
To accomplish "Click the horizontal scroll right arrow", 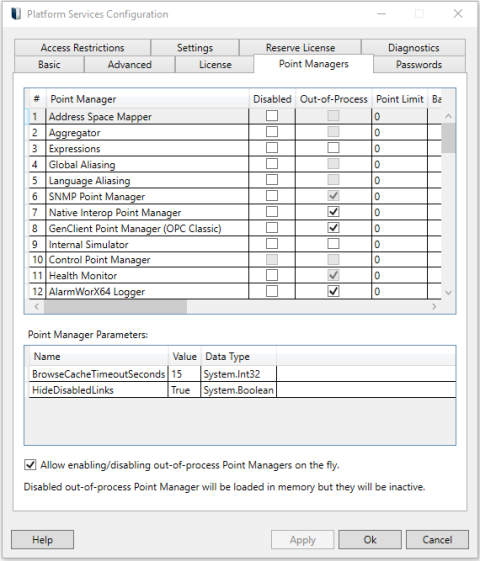I will pos(434,307).
